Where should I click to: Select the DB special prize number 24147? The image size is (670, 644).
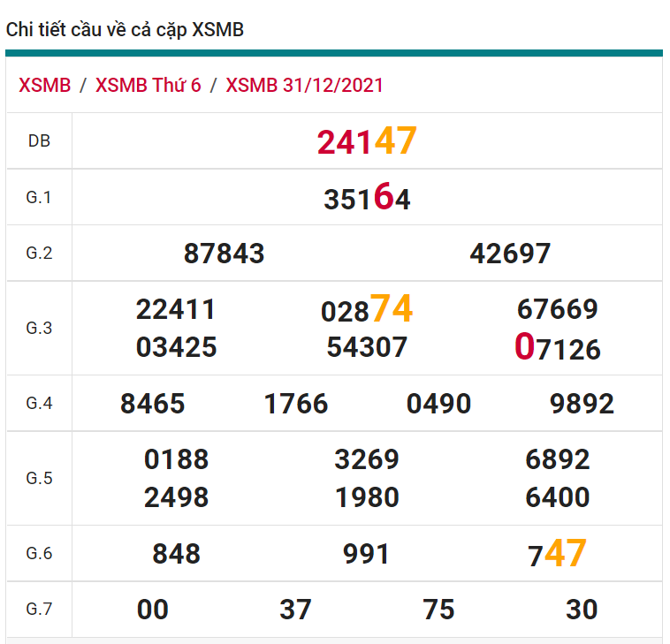(366, 141)
